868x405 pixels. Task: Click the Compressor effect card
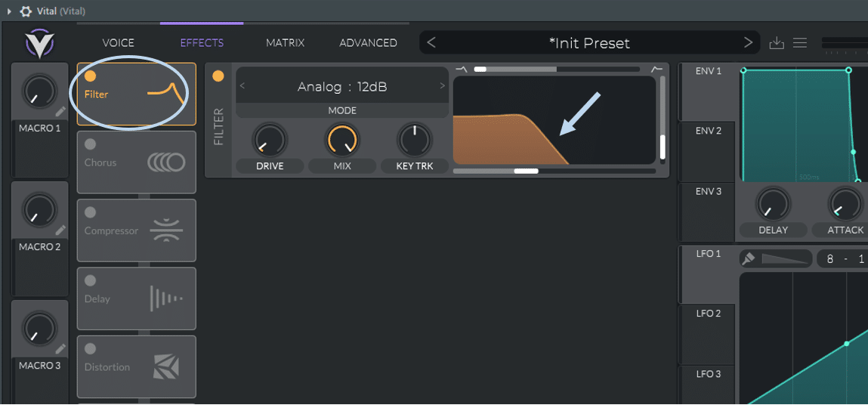click(136, 230)
